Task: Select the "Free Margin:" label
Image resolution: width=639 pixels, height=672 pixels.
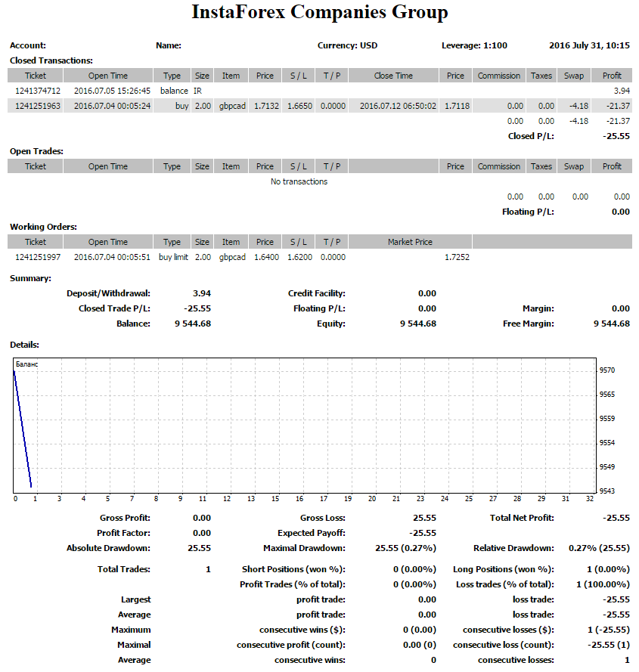Action: [x=529, y=324]
